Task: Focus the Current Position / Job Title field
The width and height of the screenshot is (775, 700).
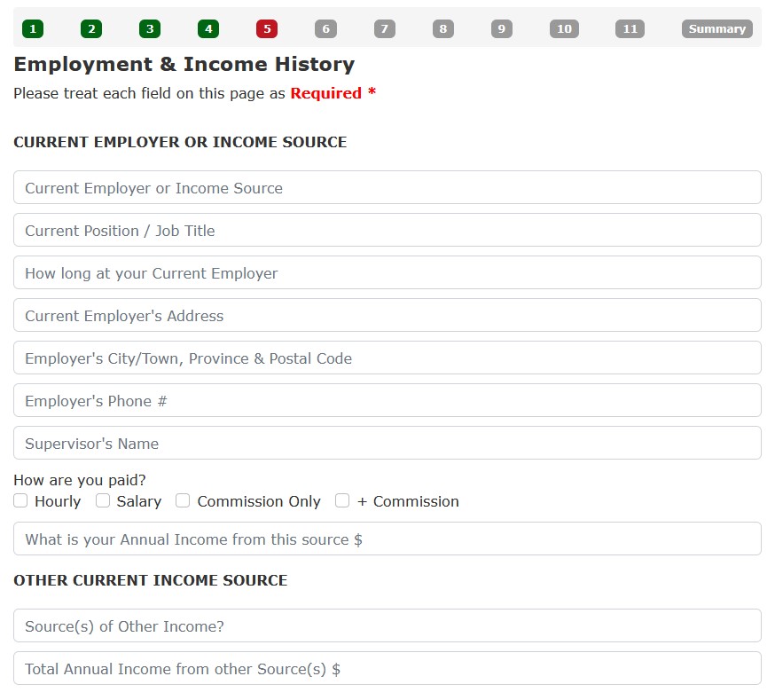Action: (x=387, y=231)
